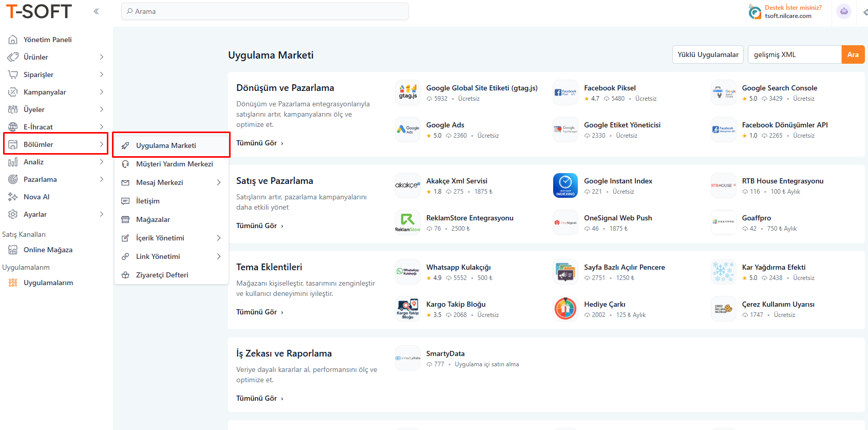
Task: Open the OneSignal Web Push icon
Action: pos(565,222)
